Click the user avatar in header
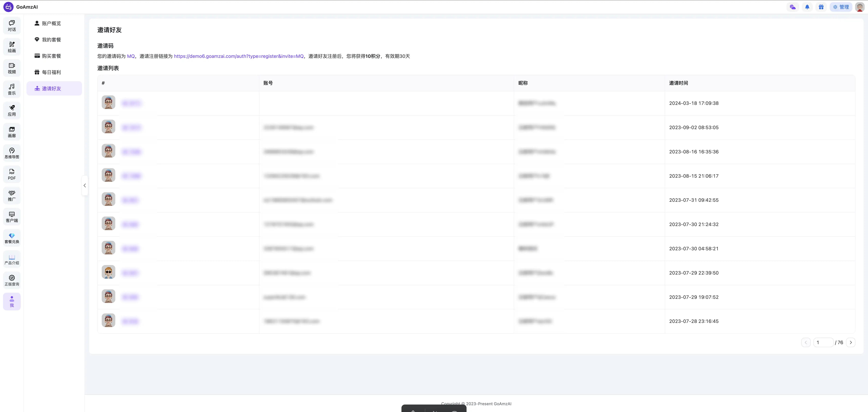The width and height of the screenshot is (868, 412). click(x=860, y=7)
